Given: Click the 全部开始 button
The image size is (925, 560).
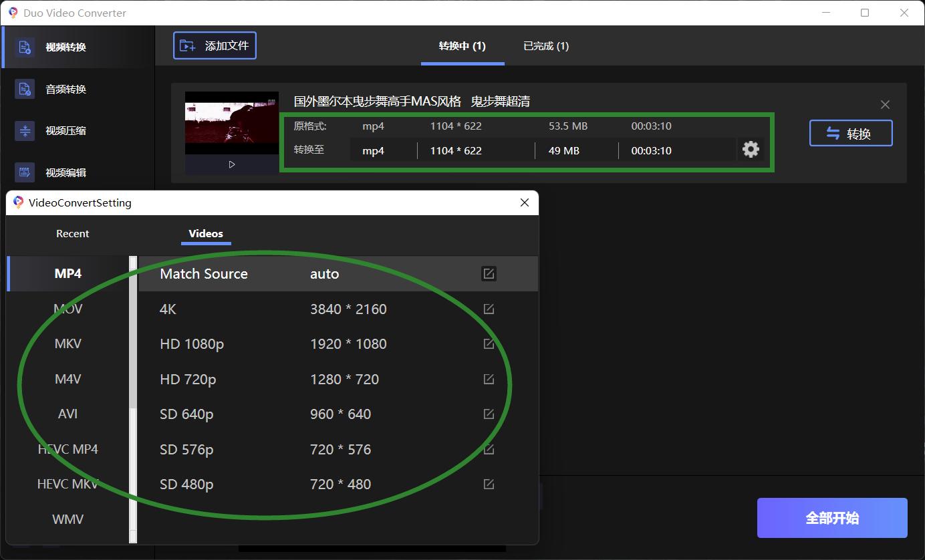Looking at the screenshot, I should 831,518.
